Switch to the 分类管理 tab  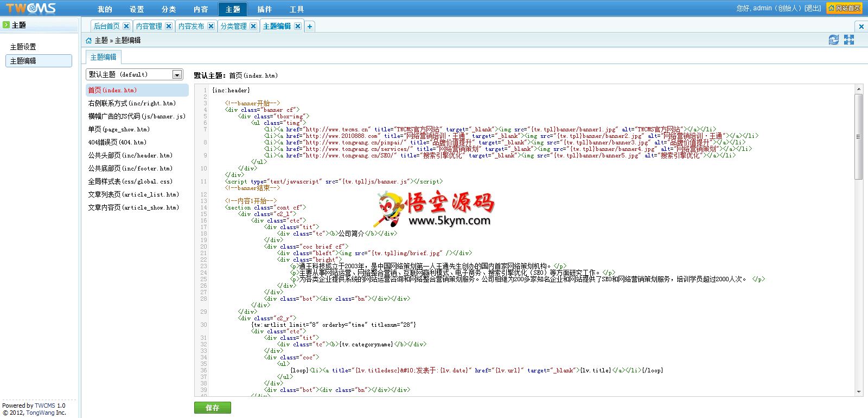234,26
